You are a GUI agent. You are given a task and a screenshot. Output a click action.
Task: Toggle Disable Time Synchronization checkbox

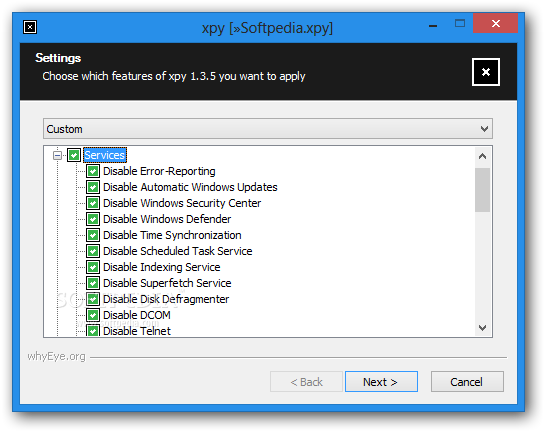click(x=93, y=235)
